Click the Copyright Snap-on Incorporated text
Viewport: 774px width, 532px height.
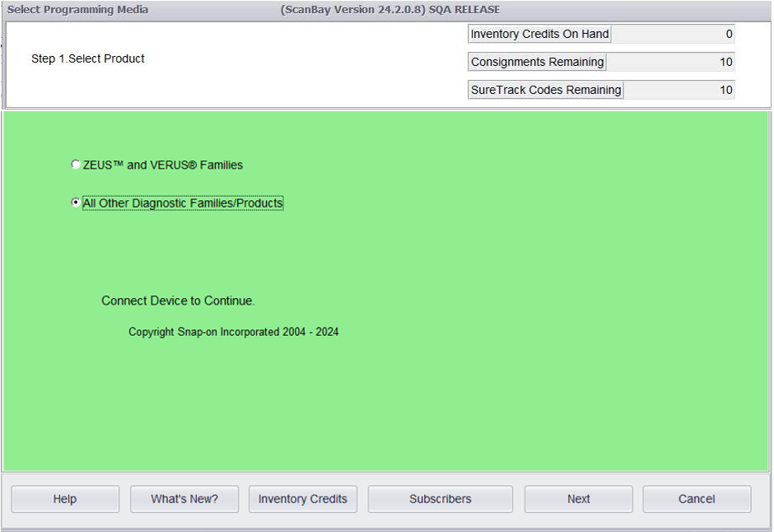tap(233, 333)
